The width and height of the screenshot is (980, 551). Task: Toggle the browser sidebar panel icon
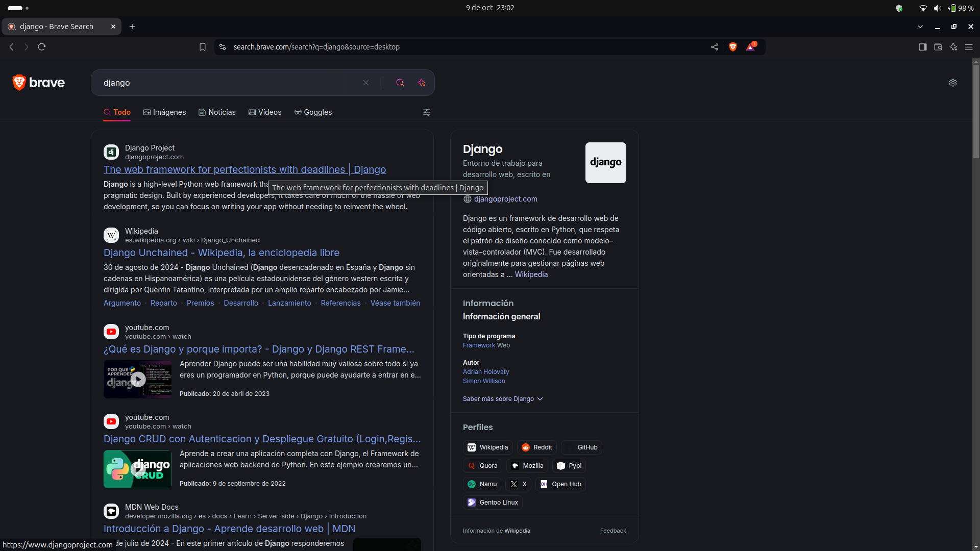click(922, 47)
